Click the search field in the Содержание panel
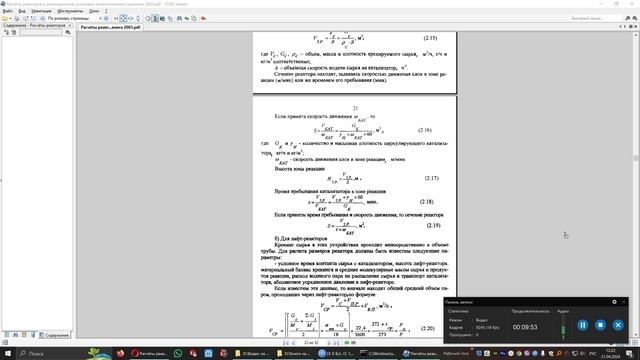Screen dimensions: 640x360 click(x=40, y=32)
